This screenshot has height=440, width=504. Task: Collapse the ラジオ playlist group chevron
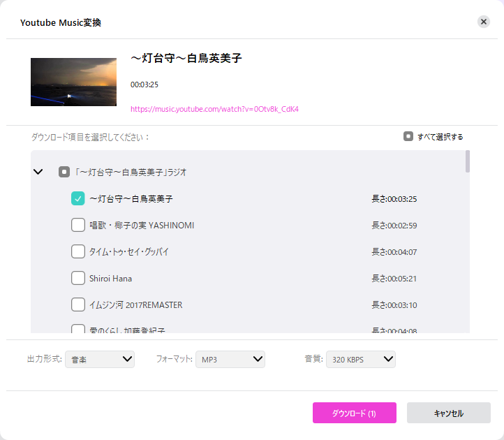(38, 172)
